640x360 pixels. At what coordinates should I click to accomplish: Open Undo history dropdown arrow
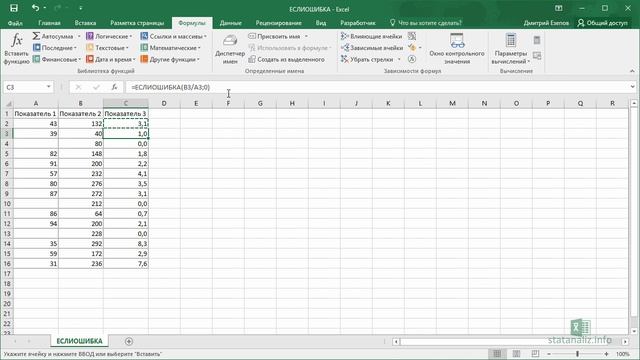[x=44, y=8]
